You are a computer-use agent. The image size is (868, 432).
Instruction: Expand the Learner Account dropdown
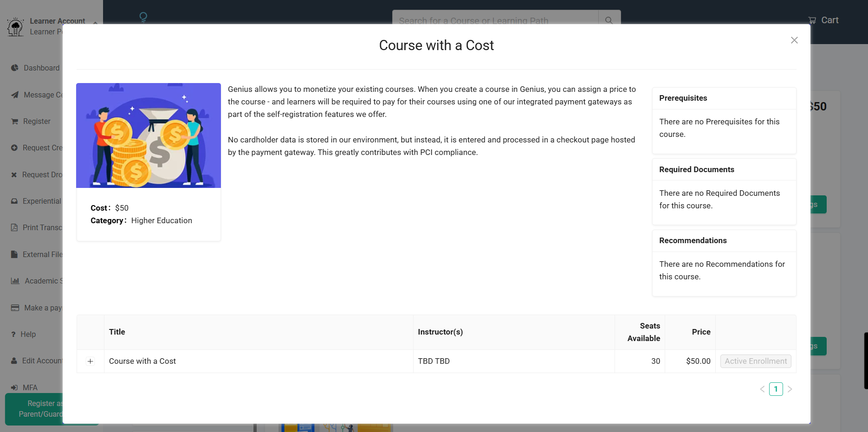click(95, 22)
